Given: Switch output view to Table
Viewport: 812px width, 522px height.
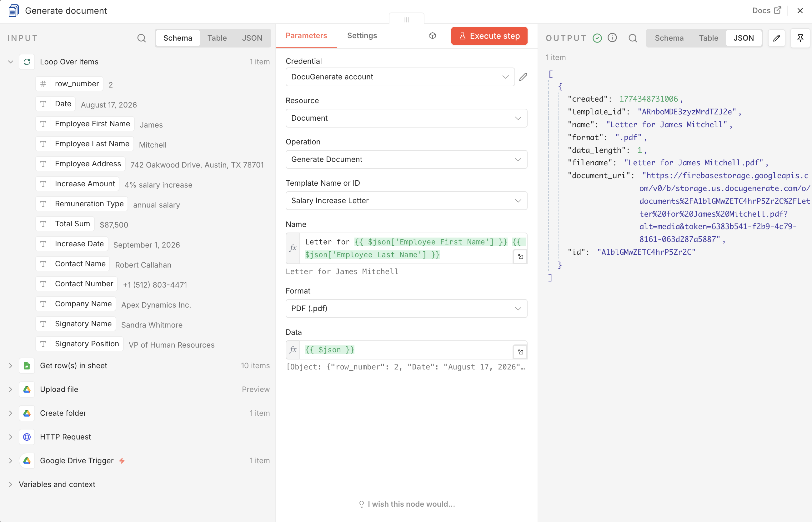Looking at the screenshot, I should 708,38.
